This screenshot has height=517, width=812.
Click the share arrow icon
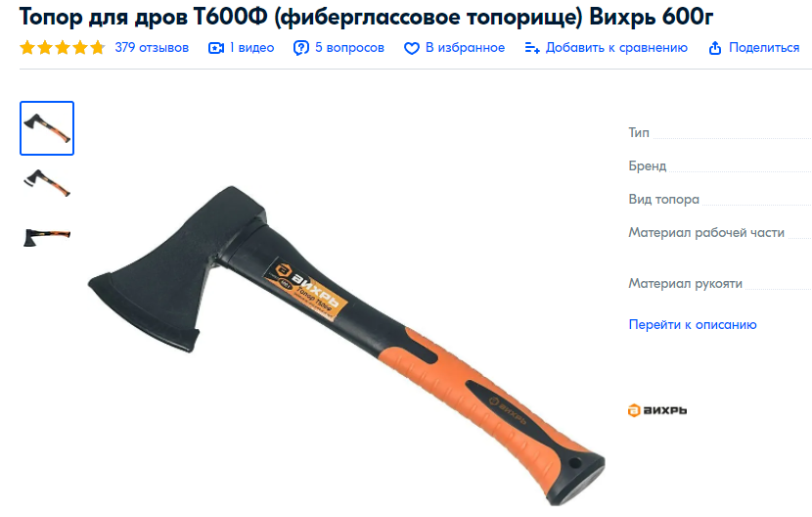coord(714,48)
